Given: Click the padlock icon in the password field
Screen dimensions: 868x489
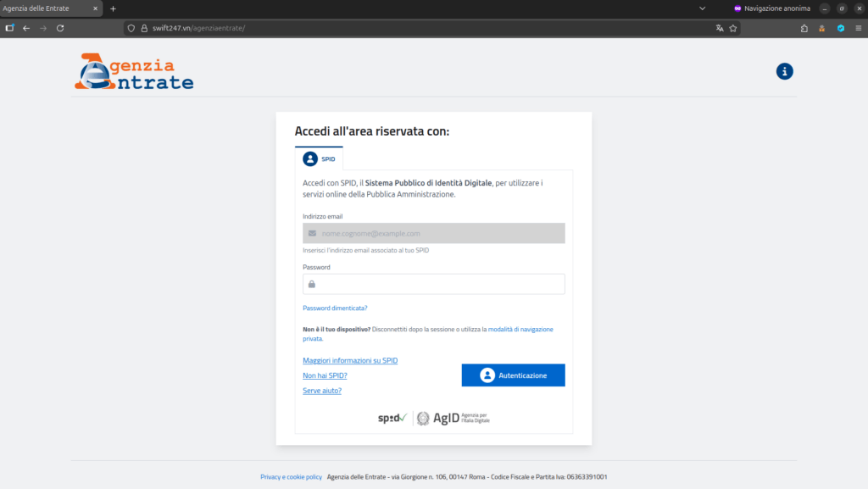Looking at the screenshot, I should click(311, 284).
